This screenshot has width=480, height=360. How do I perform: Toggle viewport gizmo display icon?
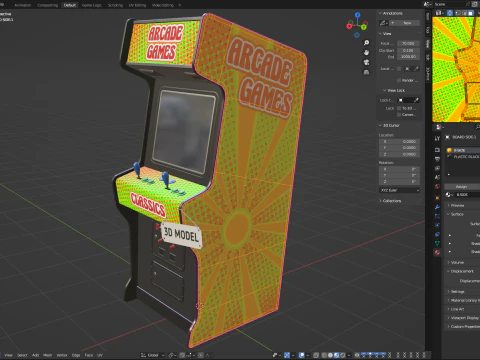tap(287, 355)
